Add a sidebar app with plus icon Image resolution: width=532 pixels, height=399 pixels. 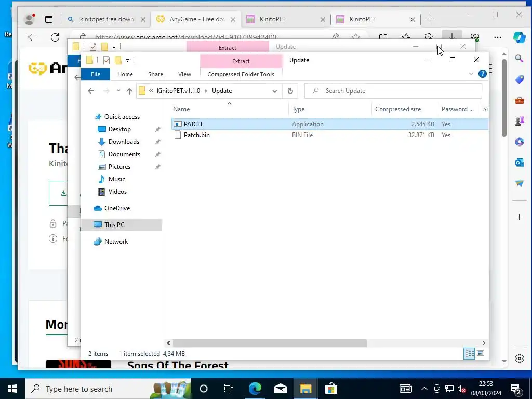coord(519,217)
